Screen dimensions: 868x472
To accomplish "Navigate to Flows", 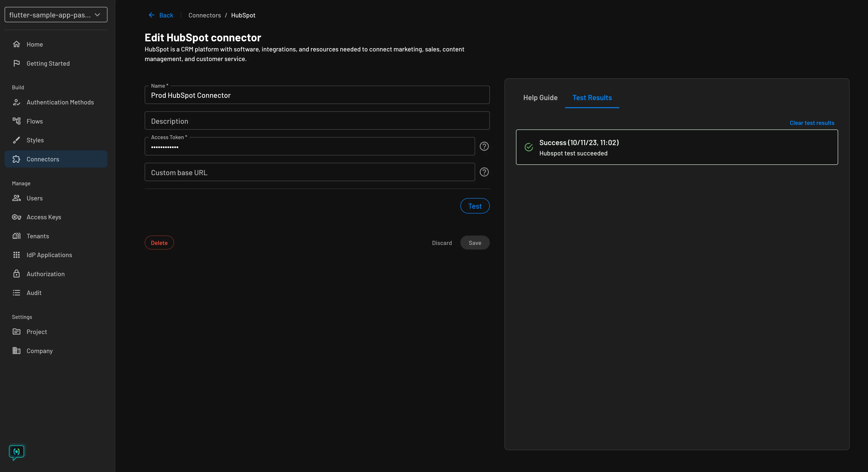I will tap(56, 121).
